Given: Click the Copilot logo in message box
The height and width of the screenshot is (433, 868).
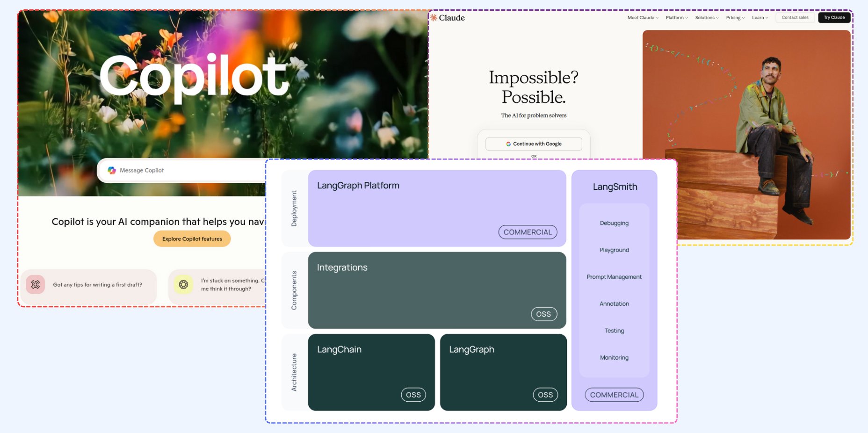Looking at the screenshot, I should click(x=112, y=171).
